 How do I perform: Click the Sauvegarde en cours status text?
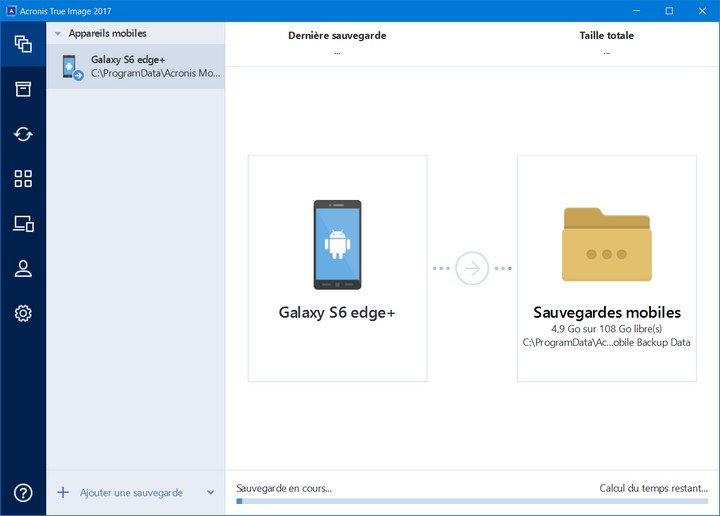tap(284, 488)
